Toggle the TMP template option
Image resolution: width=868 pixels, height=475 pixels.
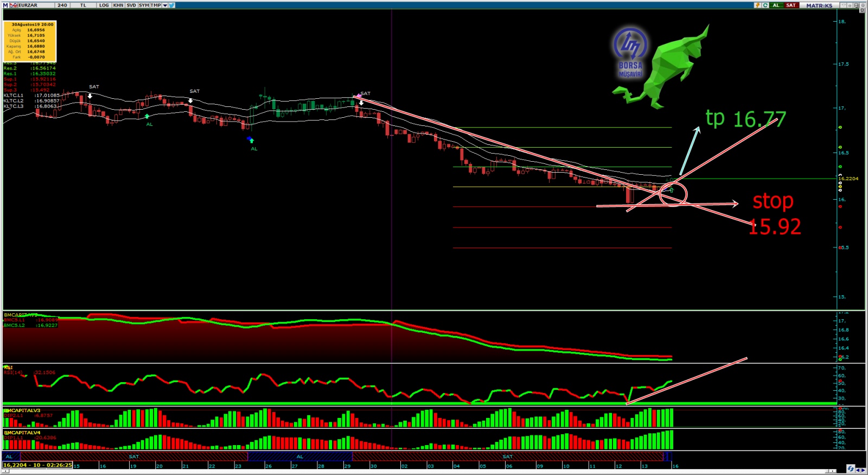(x=156, y=5)
